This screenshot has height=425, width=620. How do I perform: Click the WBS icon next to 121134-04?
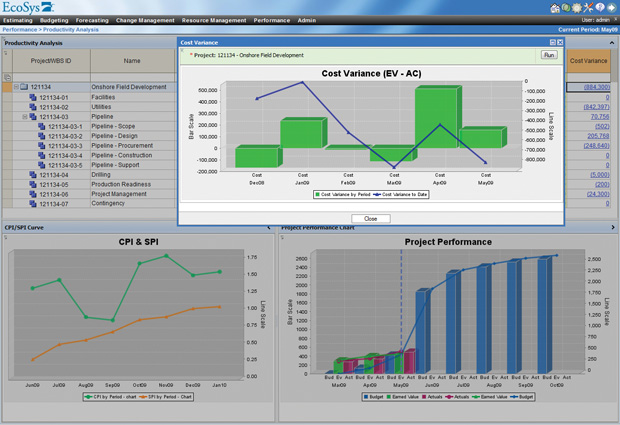click(x=32, y=175)
